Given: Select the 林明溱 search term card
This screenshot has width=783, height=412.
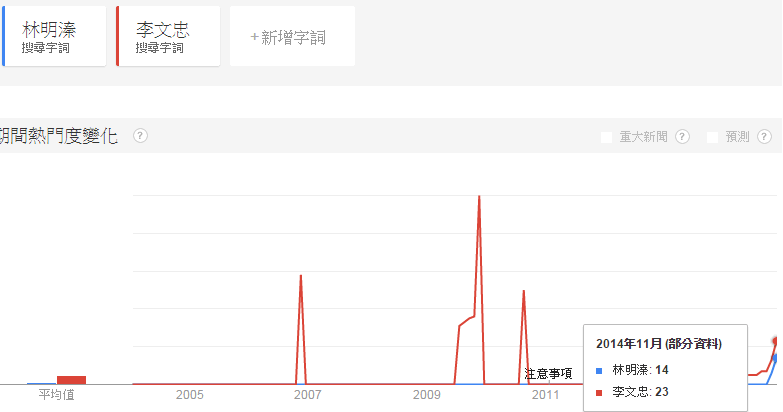Looking at the screenshot, I should click(54, 36).
